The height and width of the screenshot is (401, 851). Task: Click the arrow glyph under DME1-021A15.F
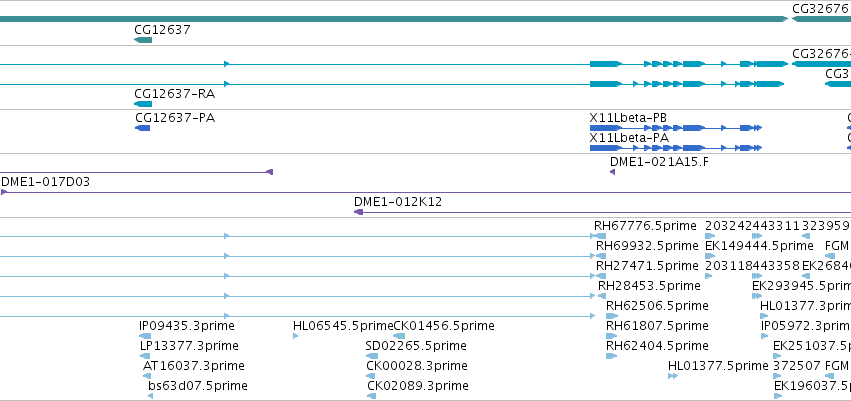[612, 172]
